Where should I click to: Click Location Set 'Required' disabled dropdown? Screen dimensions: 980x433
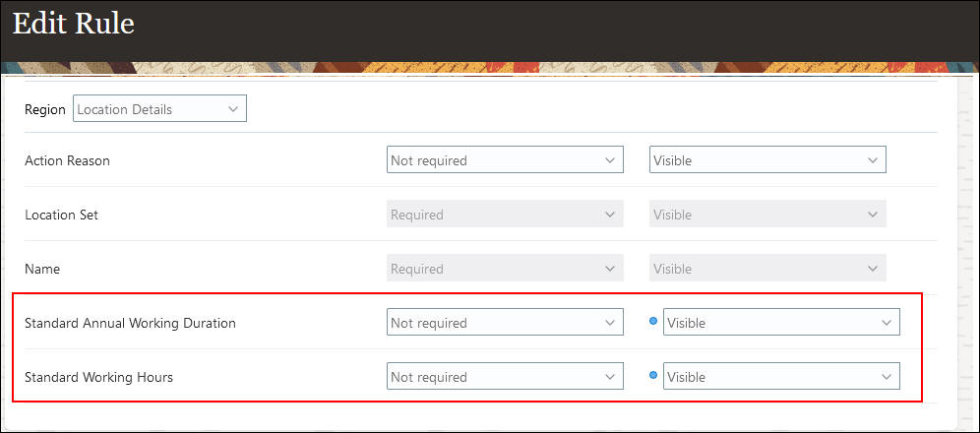505,215
